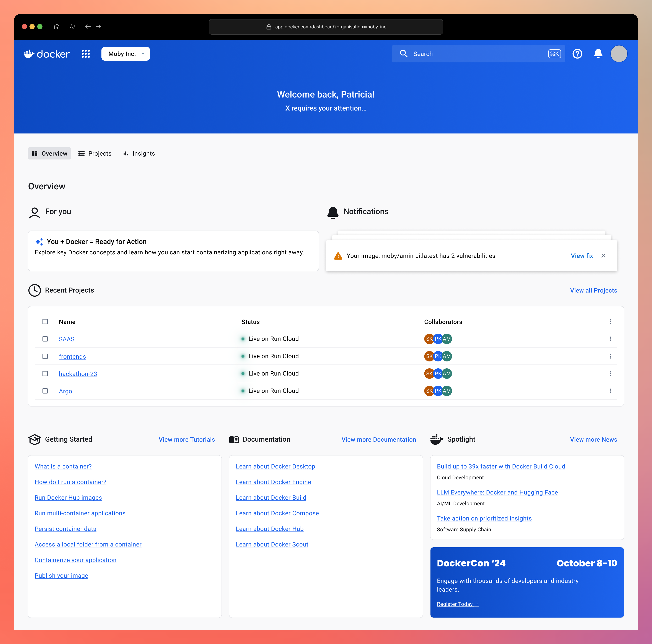Reload the page with refresh icon
Image resolution: width=652 pixels, height=644 pixels.
[x=72, y=27]
